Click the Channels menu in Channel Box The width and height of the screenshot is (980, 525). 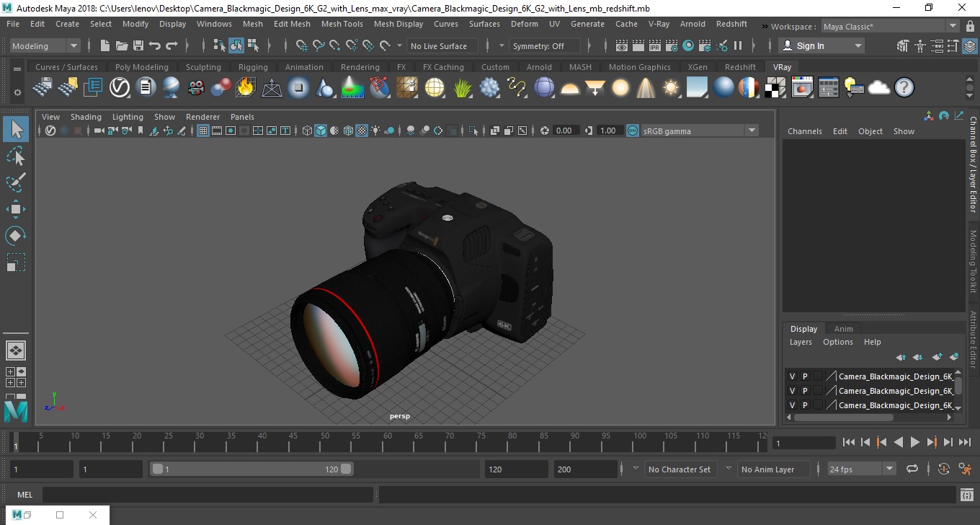click(805, 131)
